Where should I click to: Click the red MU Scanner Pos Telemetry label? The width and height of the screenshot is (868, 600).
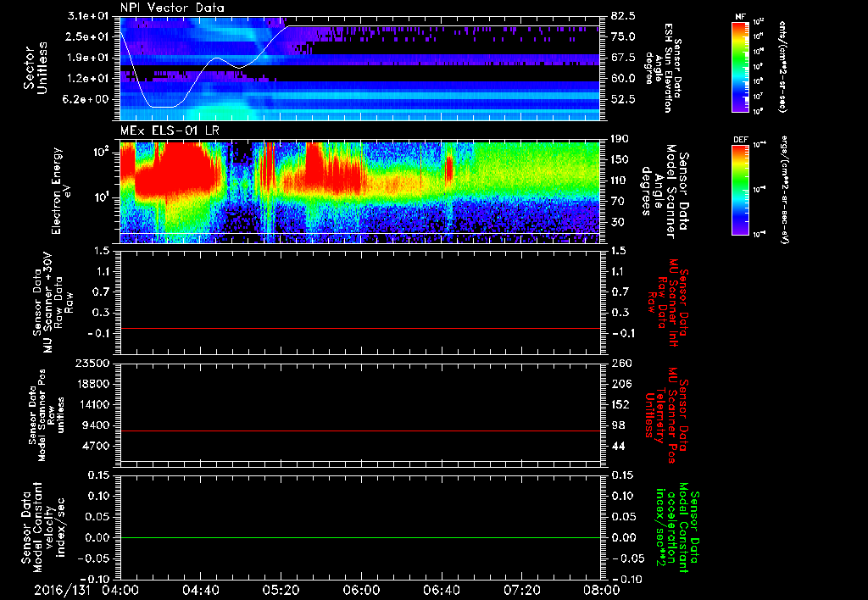pos(666,415)
